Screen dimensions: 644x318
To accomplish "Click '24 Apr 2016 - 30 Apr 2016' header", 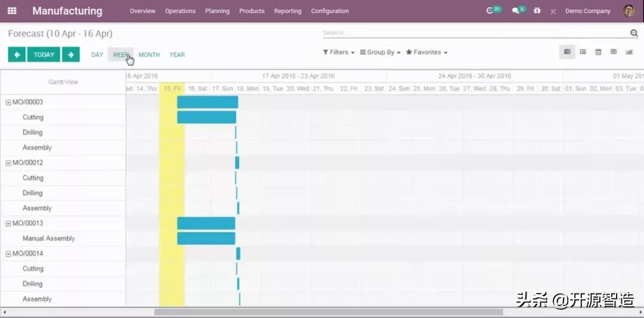I will 475,76.
